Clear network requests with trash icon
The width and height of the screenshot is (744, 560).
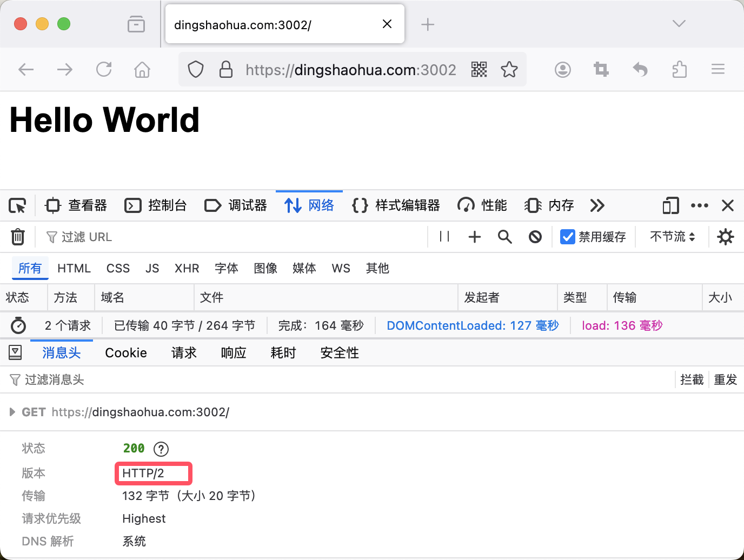tap(18, 237)
